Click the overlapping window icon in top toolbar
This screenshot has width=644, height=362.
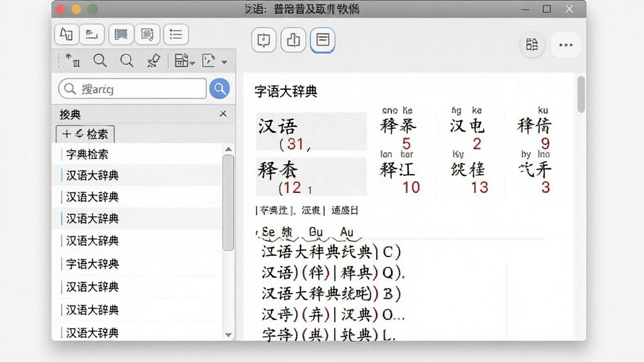pyautogui.click(x=147, y=34)
